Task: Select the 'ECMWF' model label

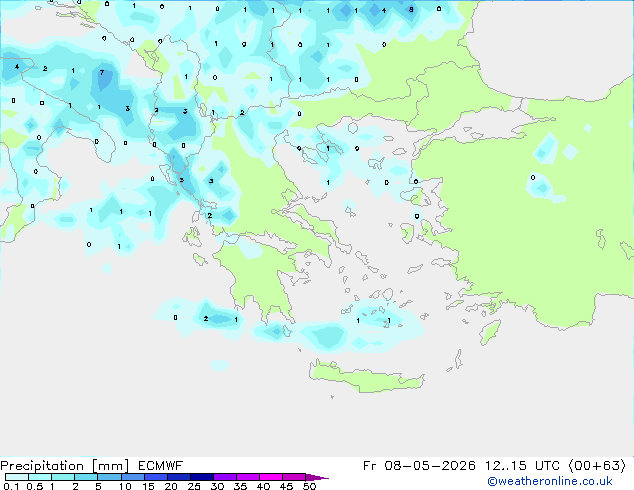Action: pos(161,466)
